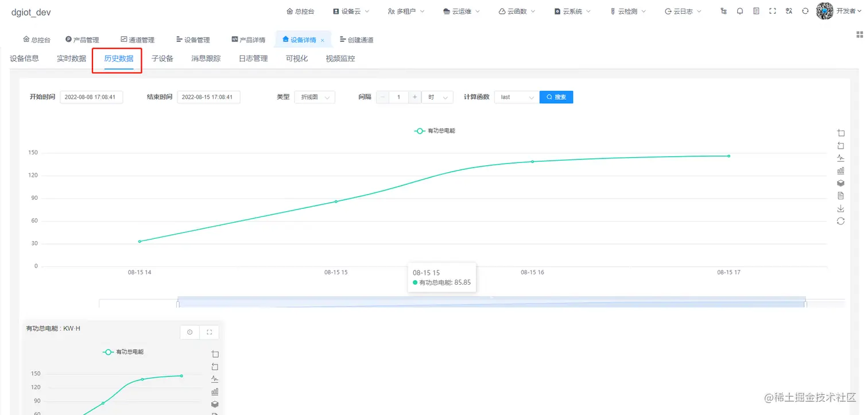Download main chart as image
The height and width of the screenshot is (415, 868).
840,208
